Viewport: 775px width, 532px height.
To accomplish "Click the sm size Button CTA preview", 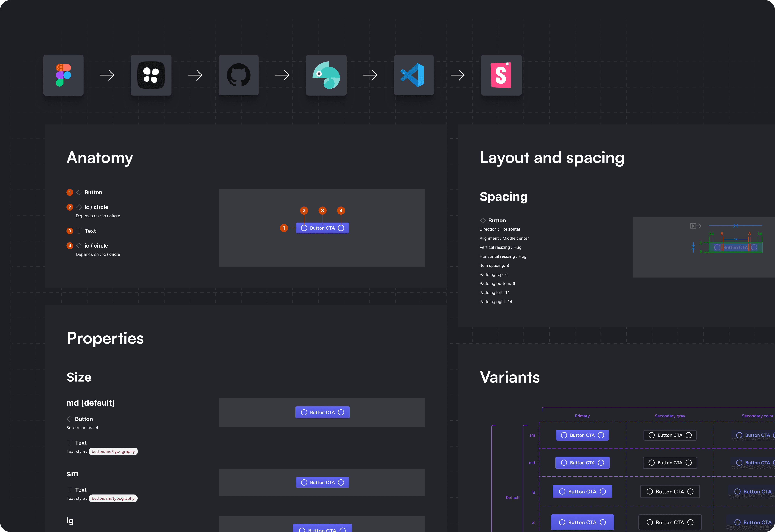I will coord(322,482).
